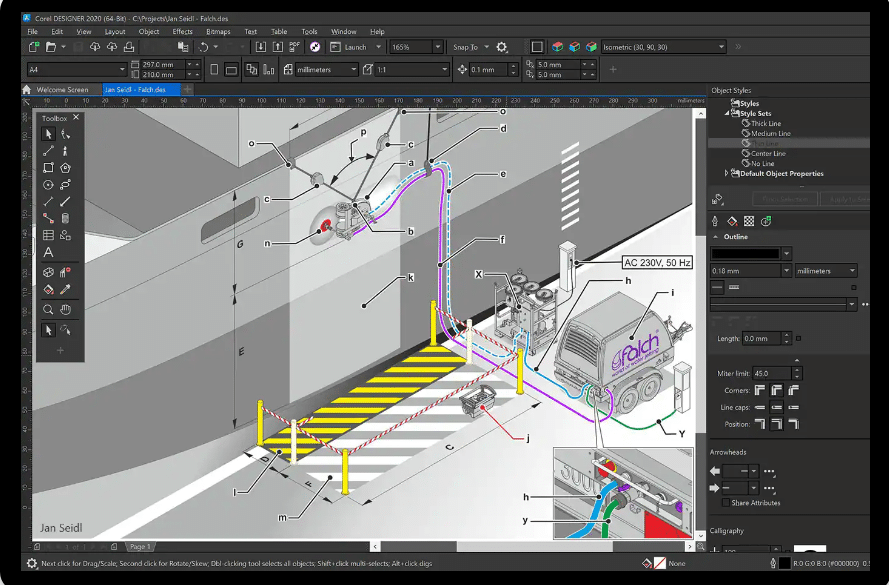Open the Layout menu

(115, 32)
